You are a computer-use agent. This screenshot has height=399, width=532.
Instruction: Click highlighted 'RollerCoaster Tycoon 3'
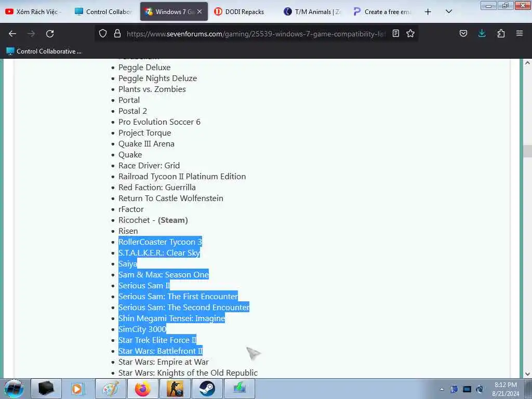pos(160,242)
